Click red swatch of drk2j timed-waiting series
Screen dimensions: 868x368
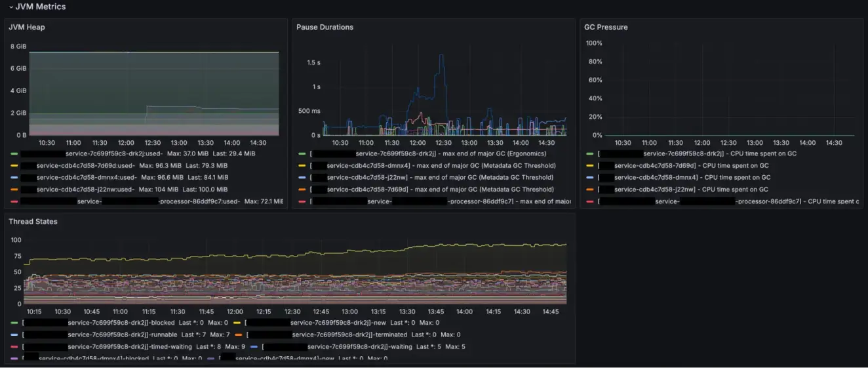(14, 346)
